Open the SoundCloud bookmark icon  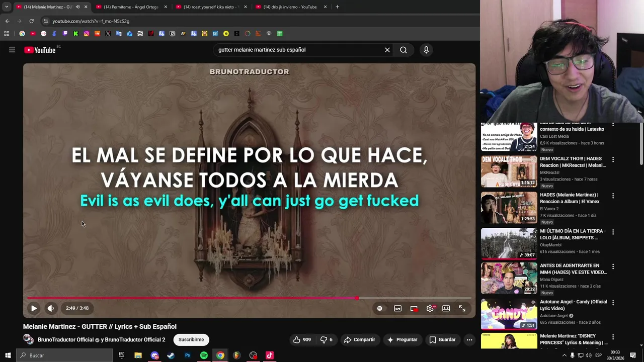[x=97, y=34]
